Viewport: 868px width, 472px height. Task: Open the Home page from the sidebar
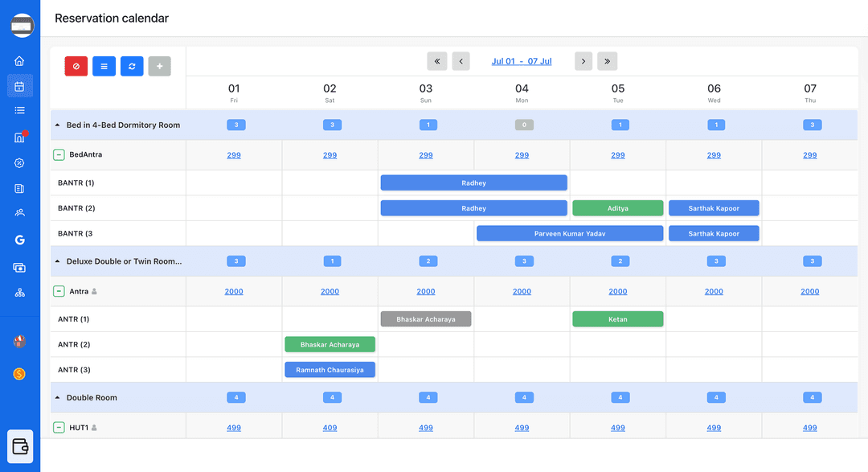tap(19, 60)
